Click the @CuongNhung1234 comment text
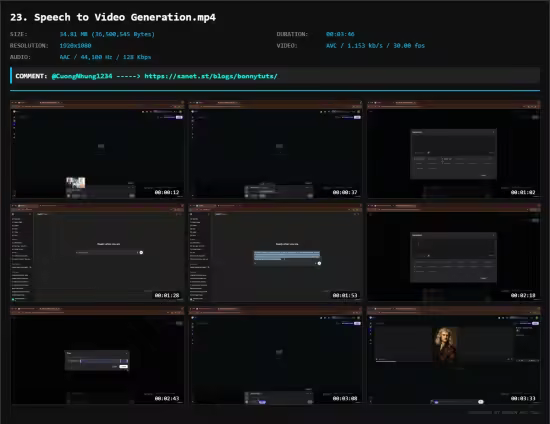The width and height of the screenshot is (550, 424). [x=82, y=76]
